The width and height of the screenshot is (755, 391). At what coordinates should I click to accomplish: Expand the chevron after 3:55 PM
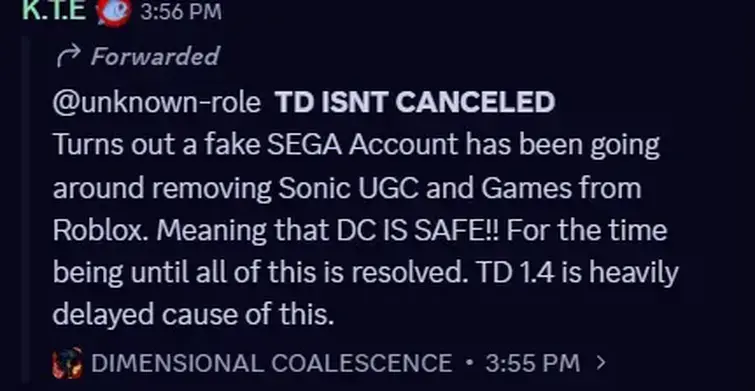point(600,362)
